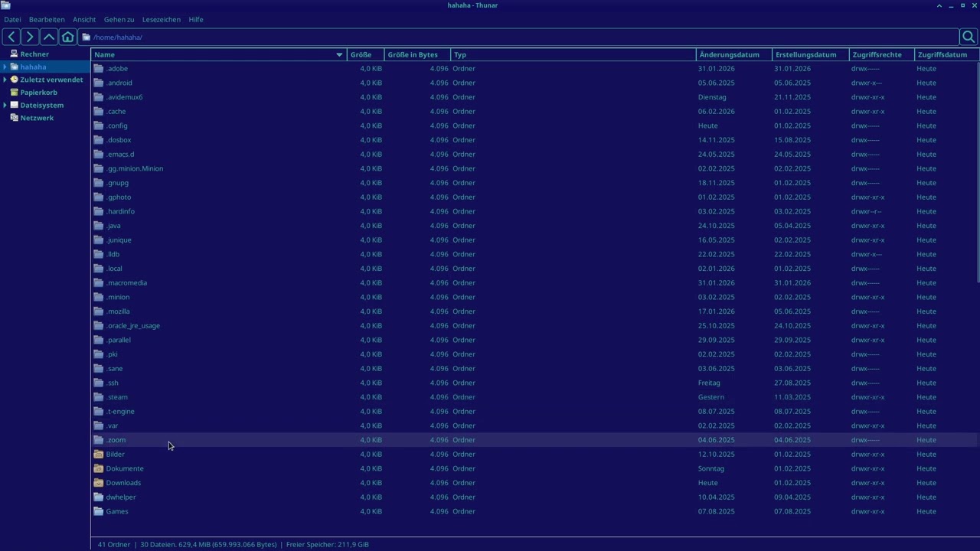Click the folder icon of Games
The width and height of the screenshot is (980, 551).
click(x=98, y=511)
